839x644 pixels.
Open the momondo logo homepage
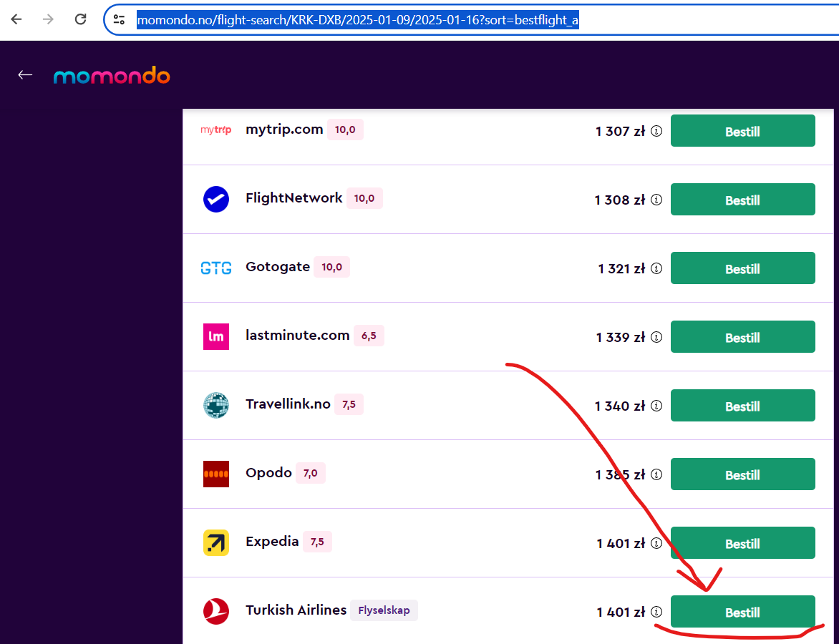[x=112, y=76]
